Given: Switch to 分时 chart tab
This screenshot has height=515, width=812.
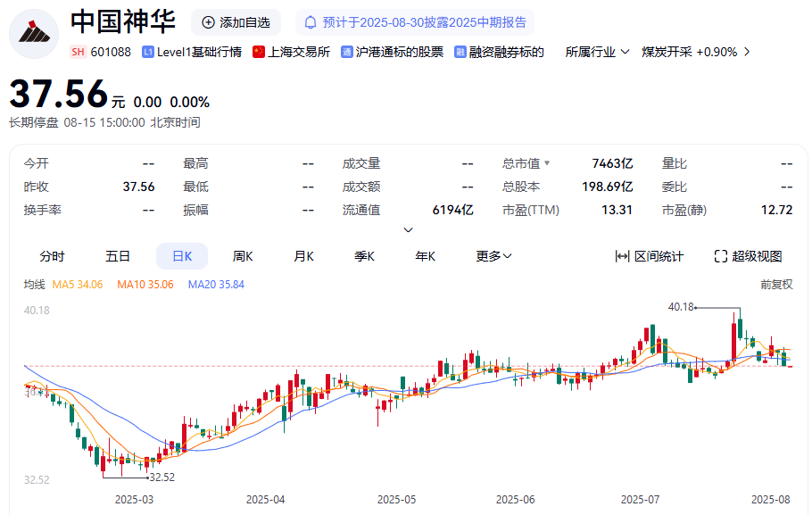Looking at the screenshot, I should pyautogui.click(x=52, y=256).
